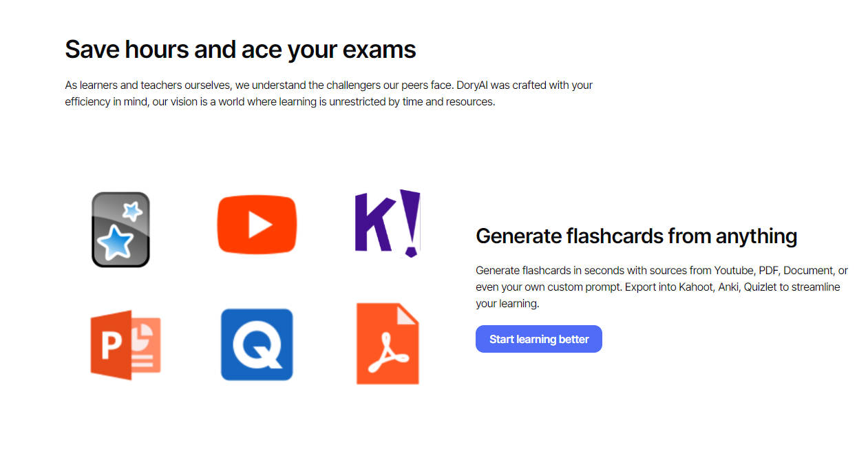Click the "Generate flashcards from anything" heading
The image size is (868, 465).
point(636,236)
